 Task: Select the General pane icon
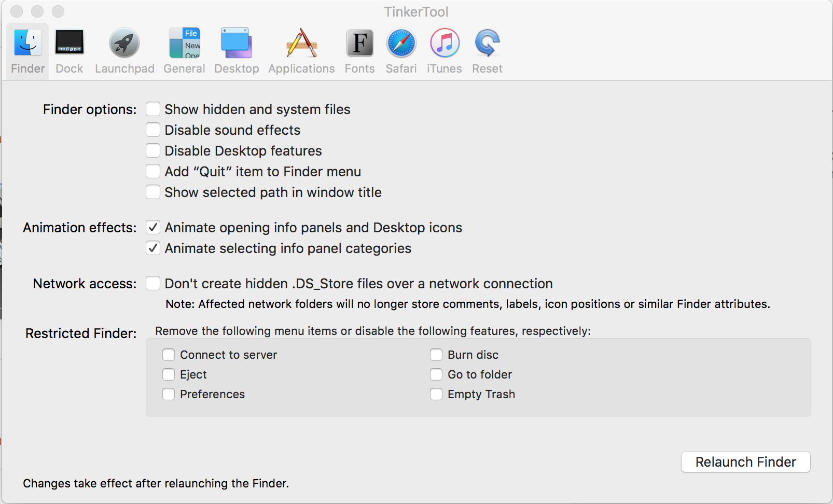point(184,50)
